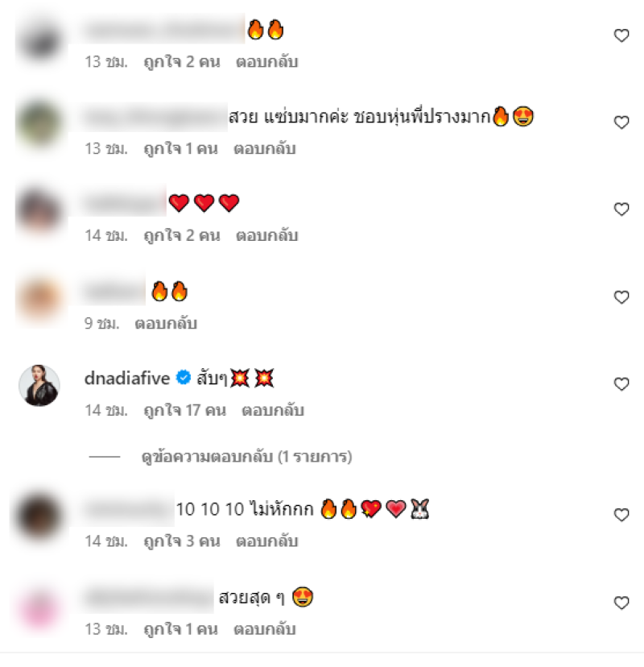Image resolution: width=644 pixels, height=667 pixels.
Task: Open dnadiafive username link
Action: click(x=127, y=378)
